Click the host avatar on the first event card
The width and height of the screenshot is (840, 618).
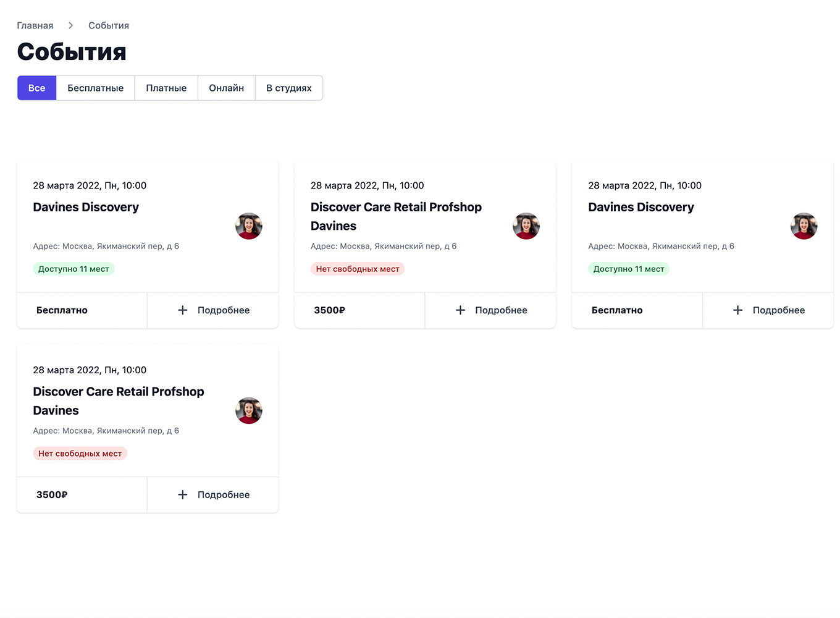249,226
